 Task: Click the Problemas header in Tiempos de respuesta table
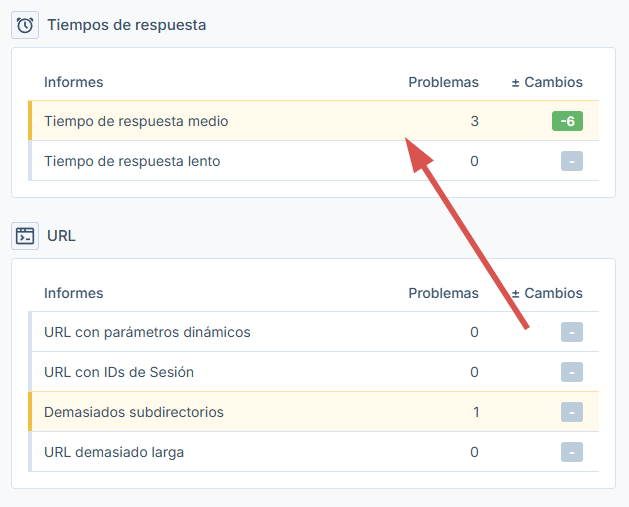coord(443,82)
